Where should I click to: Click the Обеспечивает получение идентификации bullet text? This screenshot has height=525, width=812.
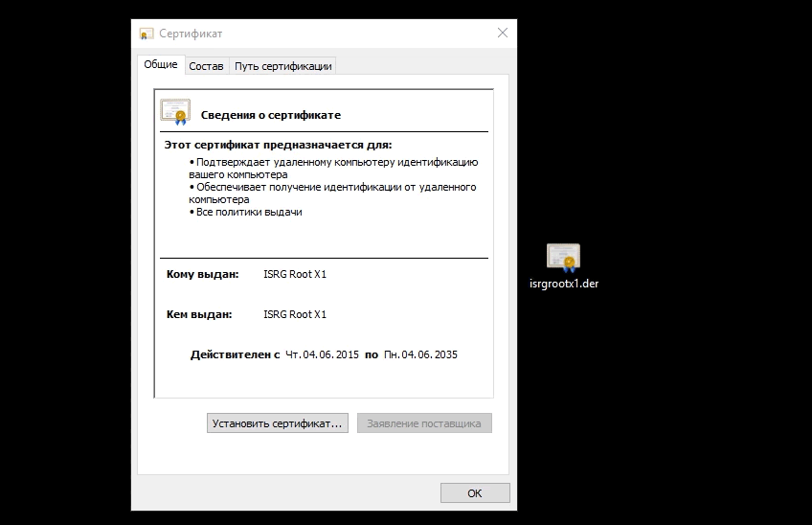tap(332, 194)
